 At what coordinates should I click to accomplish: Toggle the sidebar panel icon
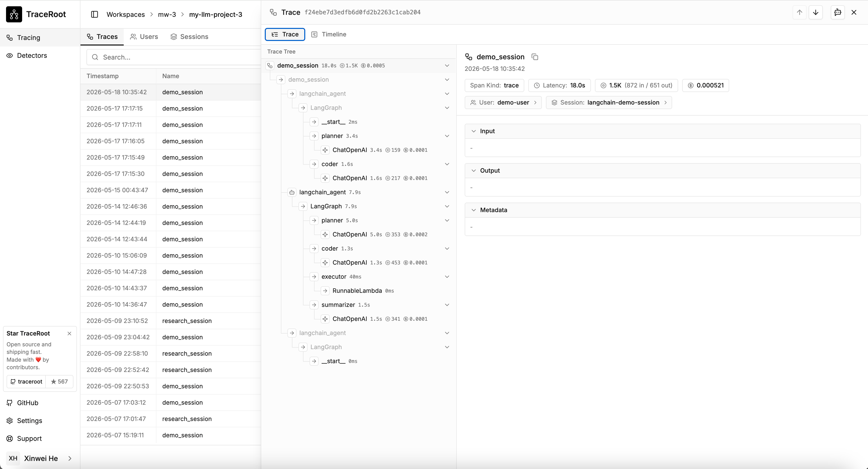[95, 15]
